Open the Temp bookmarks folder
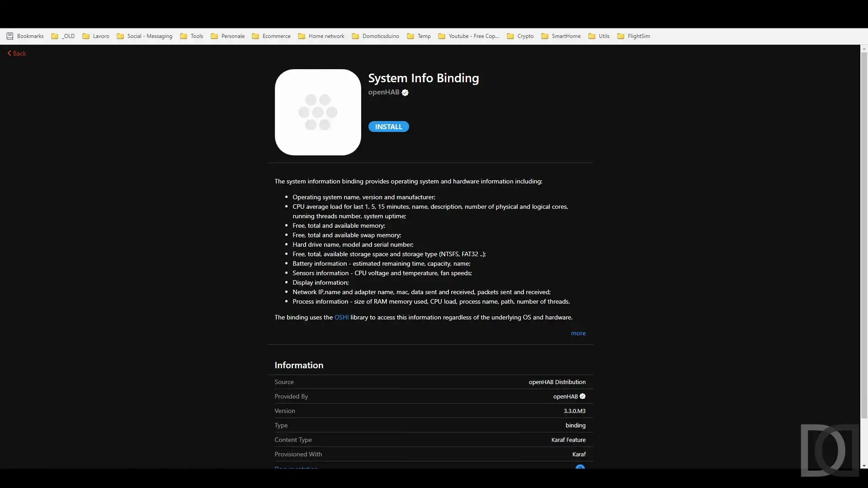 click(419, 36)
